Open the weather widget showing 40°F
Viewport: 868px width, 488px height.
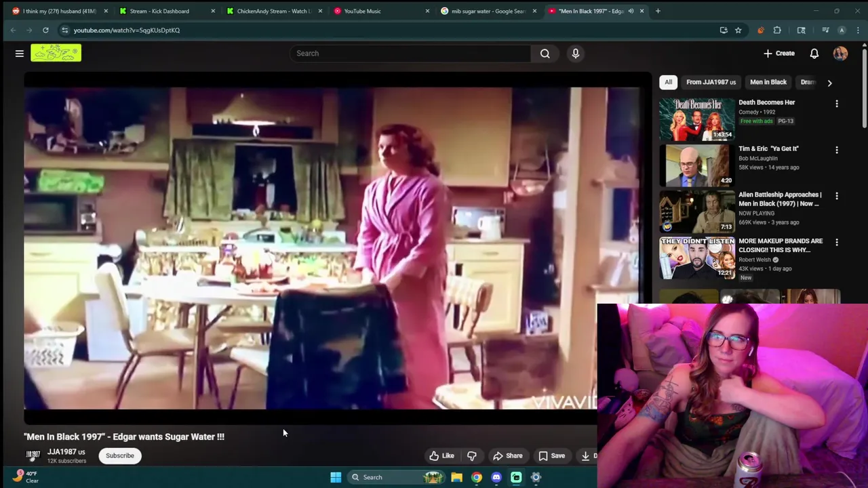tap(25, 476)
